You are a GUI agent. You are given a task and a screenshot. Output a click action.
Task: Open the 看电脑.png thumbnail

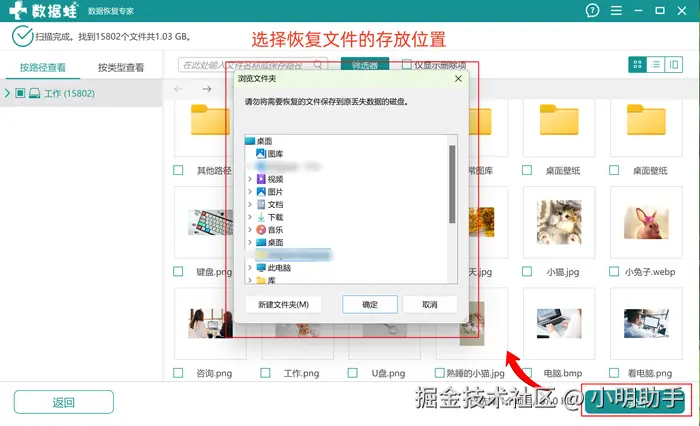tap(646, 323)
